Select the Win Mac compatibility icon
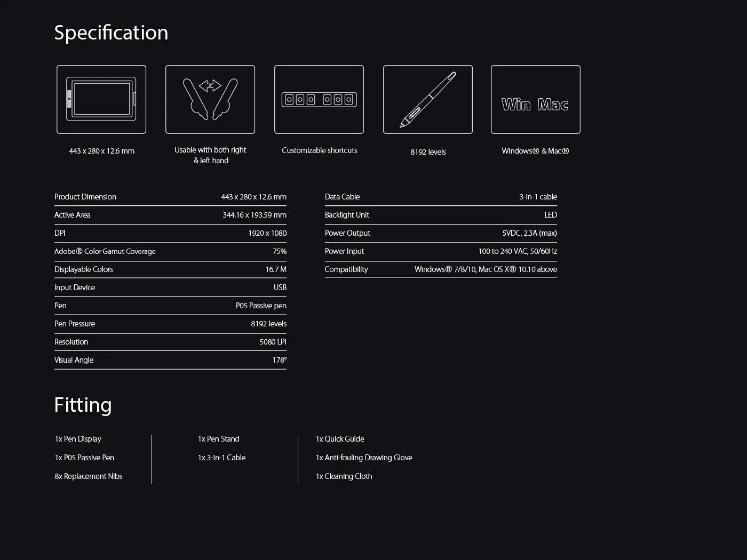Image resolution: width=747 pixels, height=560 pixels. [x=535, y=99]
